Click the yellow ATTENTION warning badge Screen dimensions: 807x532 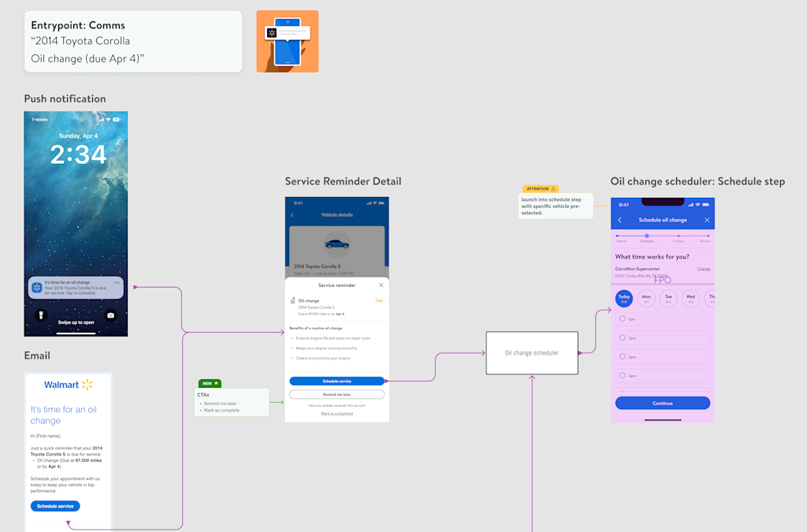pyautogui.click(x=540, y=189)
